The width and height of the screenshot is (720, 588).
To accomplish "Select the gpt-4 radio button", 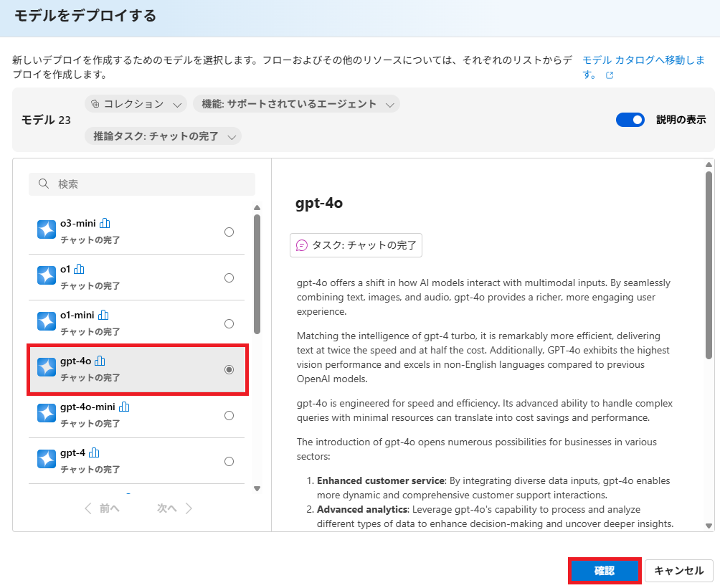I will click(x=229, y=461).
